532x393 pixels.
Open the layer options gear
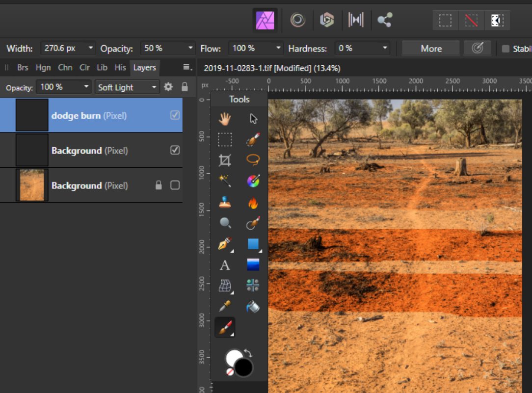(169, 87)
